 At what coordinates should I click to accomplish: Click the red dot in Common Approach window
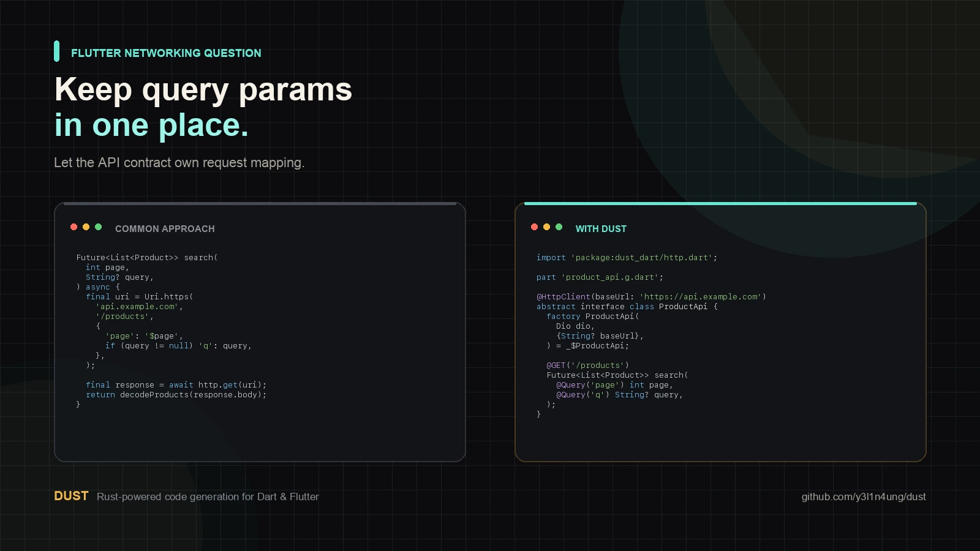[73, 227]
